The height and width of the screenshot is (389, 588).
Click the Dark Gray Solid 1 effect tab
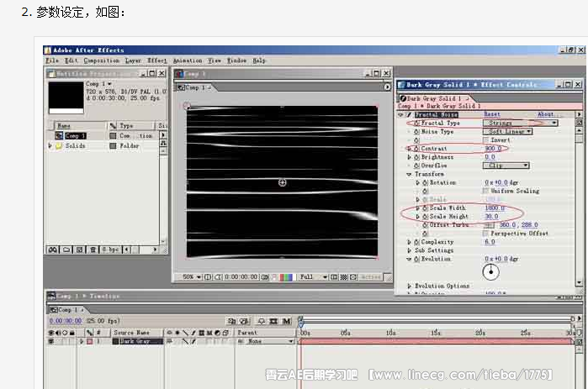[435, 98]
